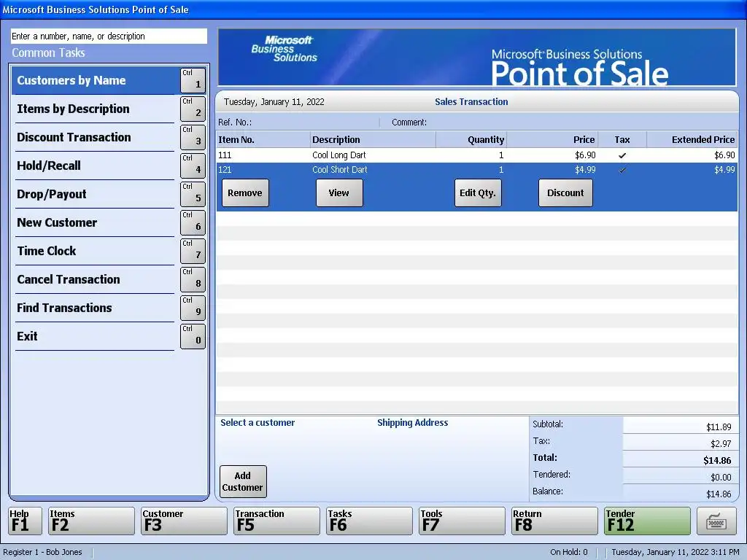Open Time Clock task
The image size is (747, 560).
click(96, 251)
